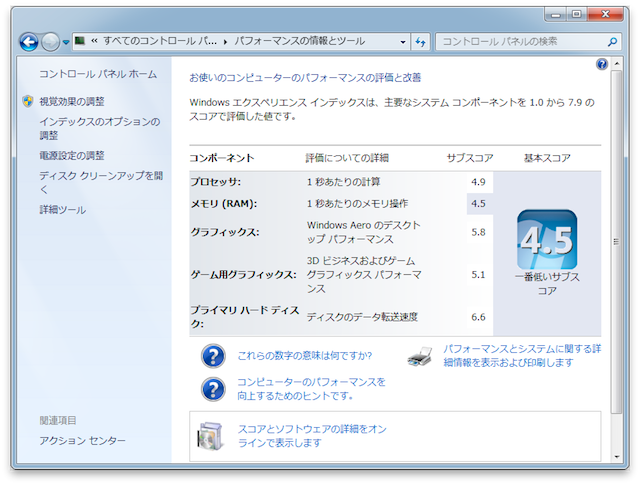Click the hard disk subscore 6.6
Screen dimensions: 640x485
[x=478, y=317]
